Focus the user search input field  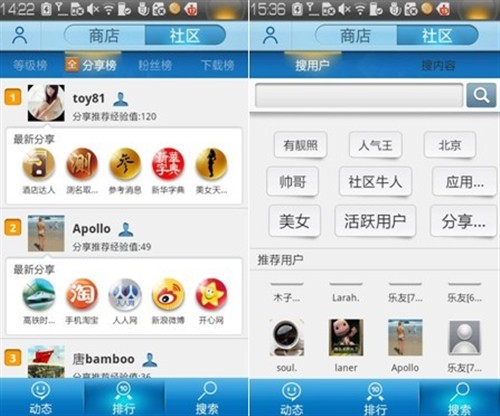click(359, 95)
